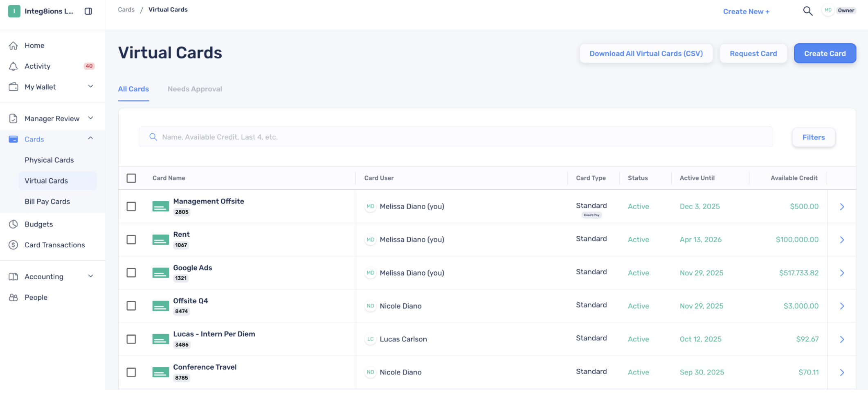Open Offsite Q4 details arrow
This screenshot has width=868, height=399.
click(x=842, y=306)
